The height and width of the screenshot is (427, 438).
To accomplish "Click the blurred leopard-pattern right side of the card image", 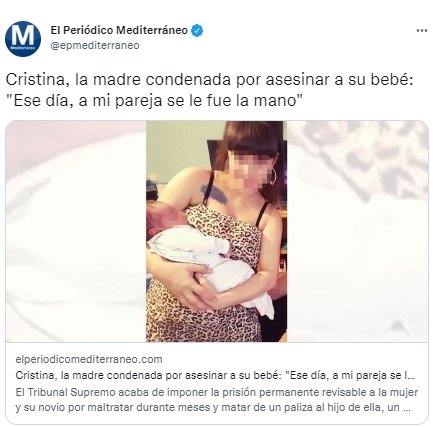I will click(x=358, y=231).
